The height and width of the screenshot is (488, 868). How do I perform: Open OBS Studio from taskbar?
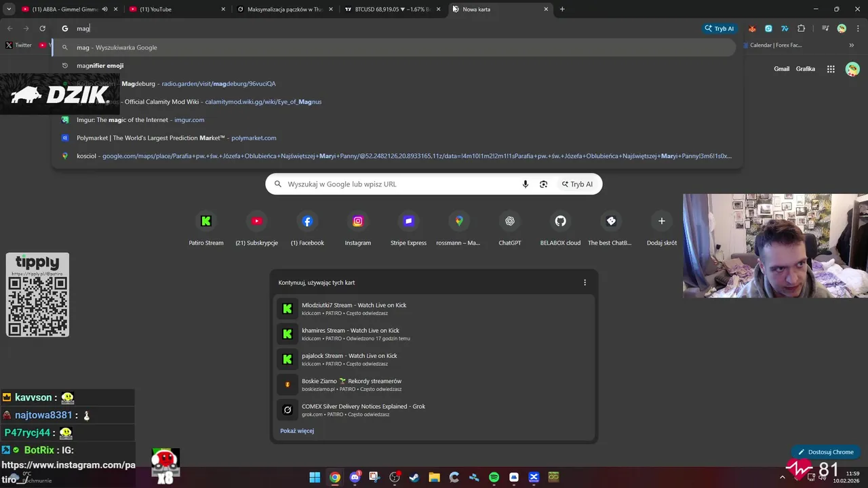395,477
